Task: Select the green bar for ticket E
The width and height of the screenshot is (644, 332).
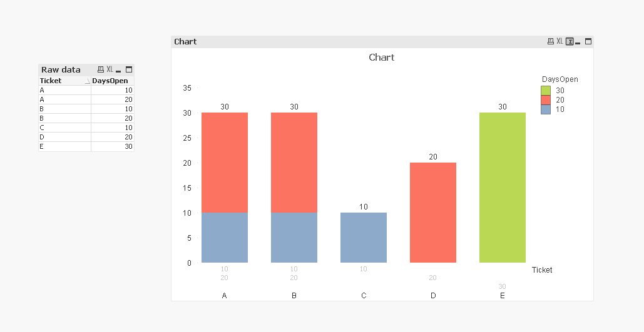Action: pos(502,188)
